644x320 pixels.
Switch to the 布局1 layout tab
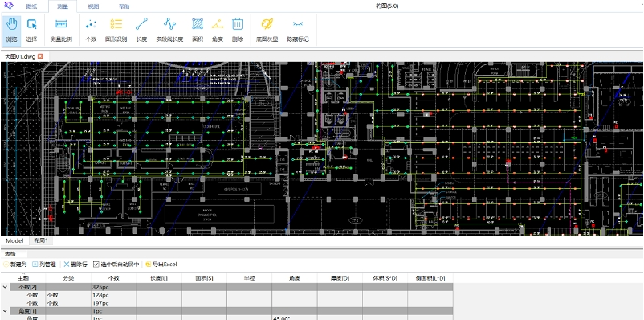[x=41, y=240]
